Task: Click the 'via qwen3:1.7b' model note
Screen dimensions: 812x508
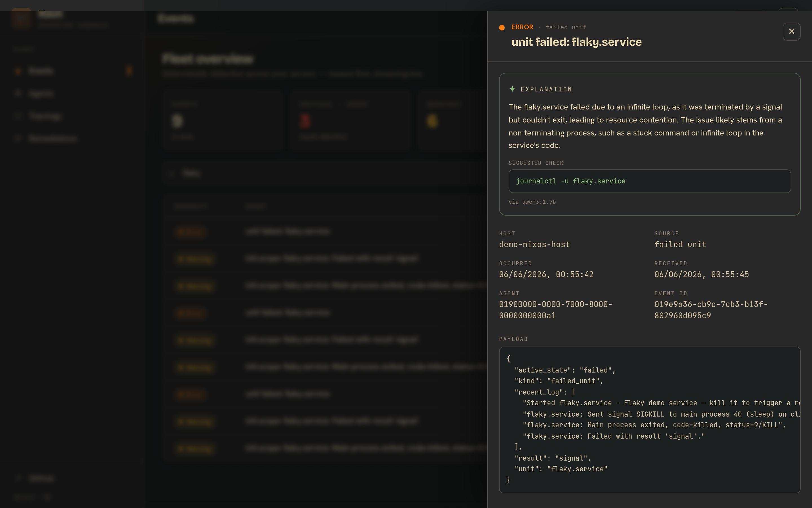Action: point(532,202)
